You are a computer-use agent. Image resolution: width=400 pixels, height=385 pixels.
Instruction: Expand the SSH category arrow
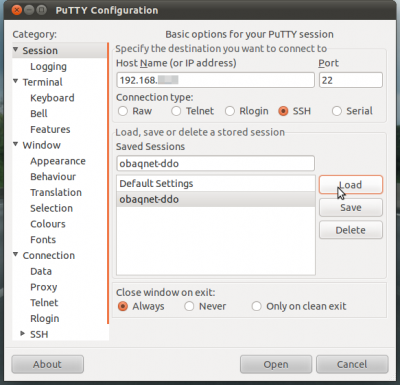23,333
